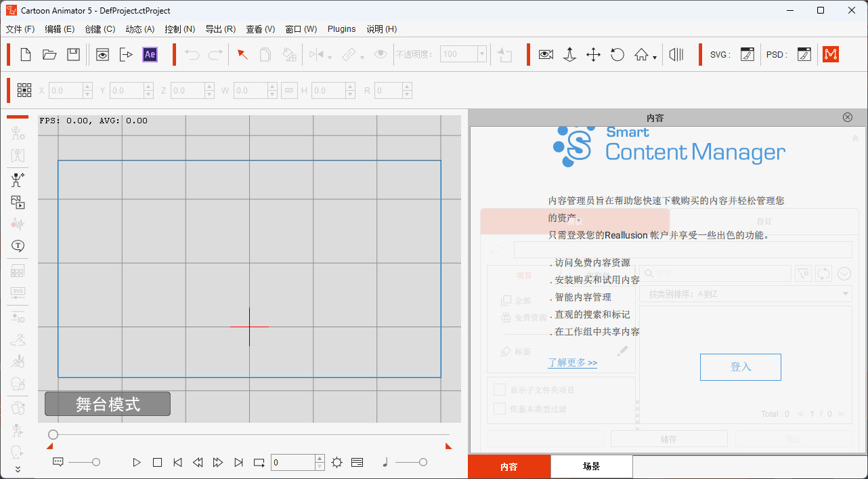Click the timeline panel icon
868x479 pixels.
357,462
